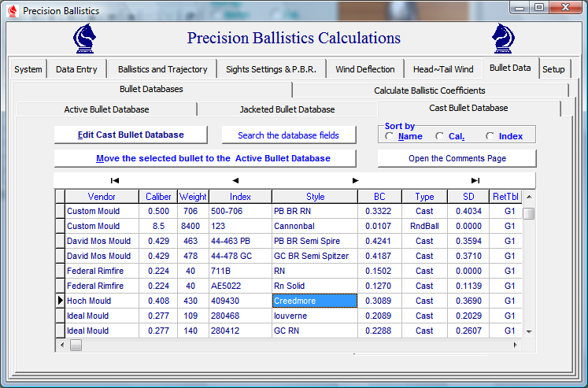The image size is (588, 388).
Task: Click the right chess knight logo
Action: point(503,39)
